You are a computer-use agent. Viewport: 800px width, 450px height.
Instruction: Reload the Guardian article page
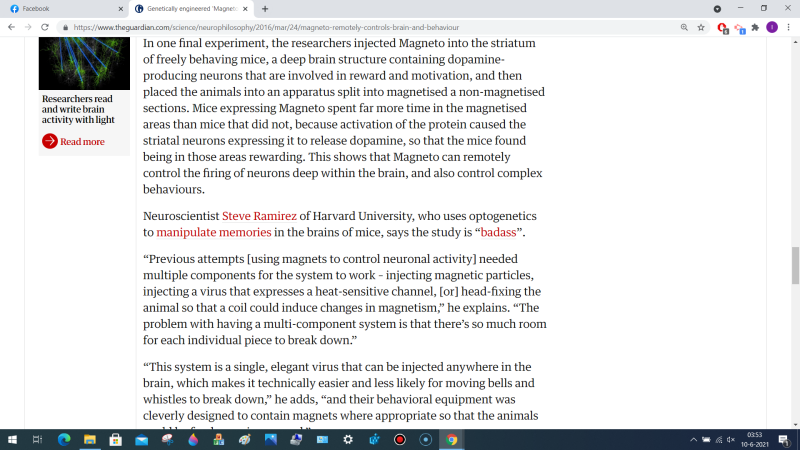click(x=45, y=27)
